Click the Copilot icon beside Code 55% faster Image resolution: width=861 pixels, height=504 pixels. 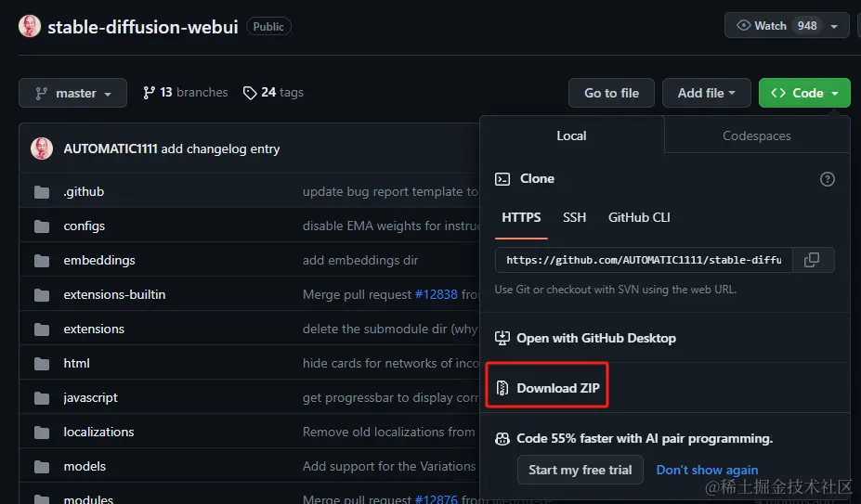coord(502,439)
